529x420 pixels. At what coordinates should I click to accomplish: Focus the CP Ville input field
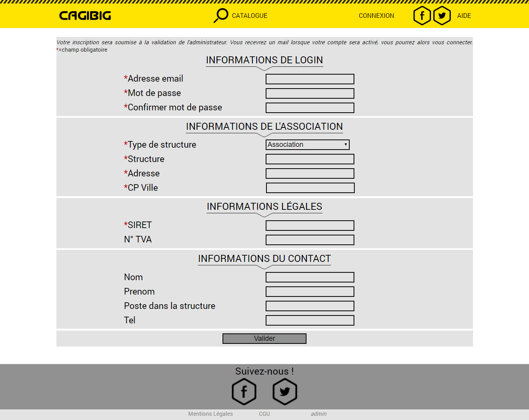310,188
